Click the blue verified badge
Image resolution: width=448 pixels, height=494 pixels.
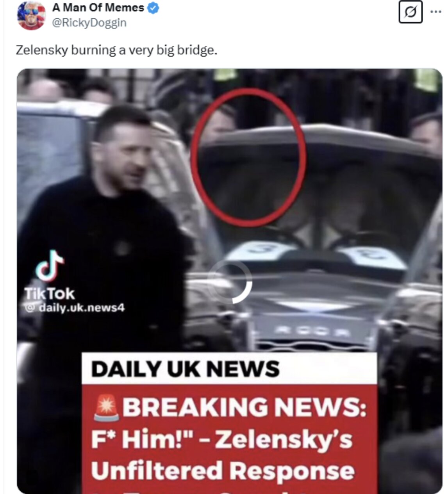(x=153, y=8)
